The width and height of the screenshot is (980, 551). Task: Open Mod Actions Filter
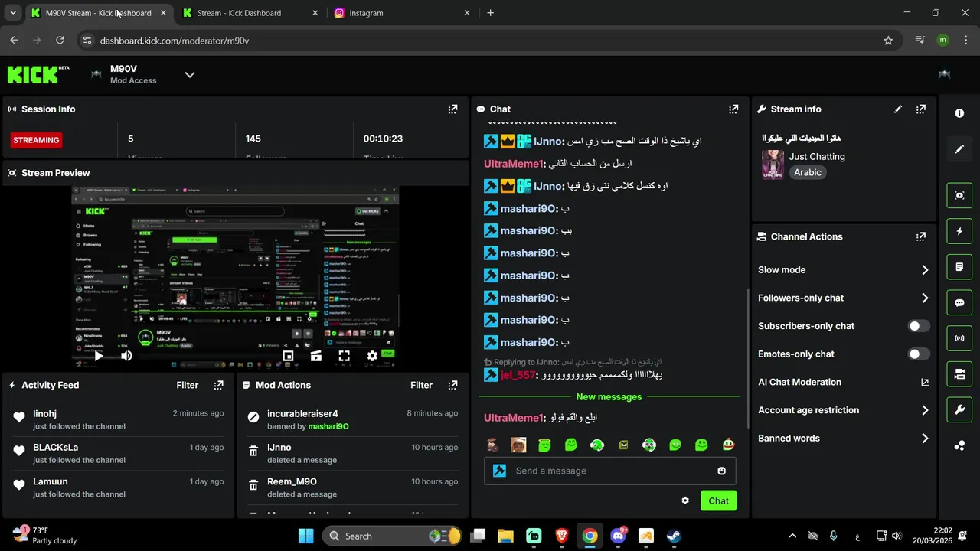point(421,385)
